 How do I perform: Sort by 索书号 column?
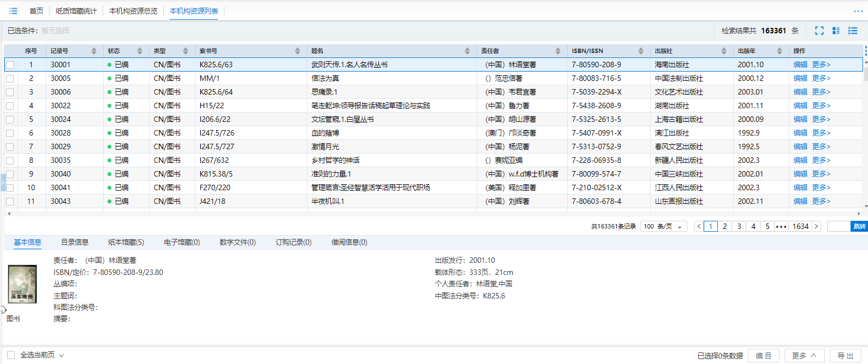pyautogui.click(x=298, y=51)
